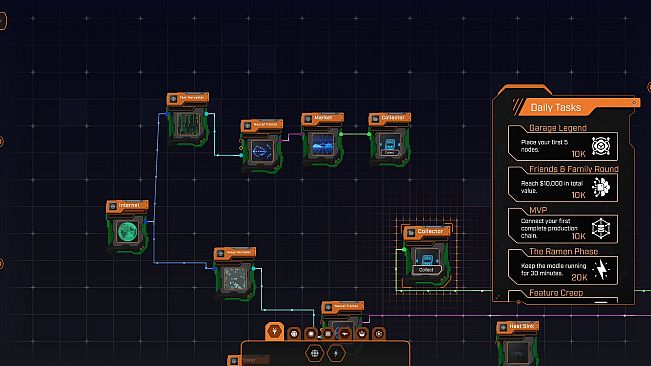Open the third build category tab
Viewport: 651px width, 366px height.
point(311,334)
